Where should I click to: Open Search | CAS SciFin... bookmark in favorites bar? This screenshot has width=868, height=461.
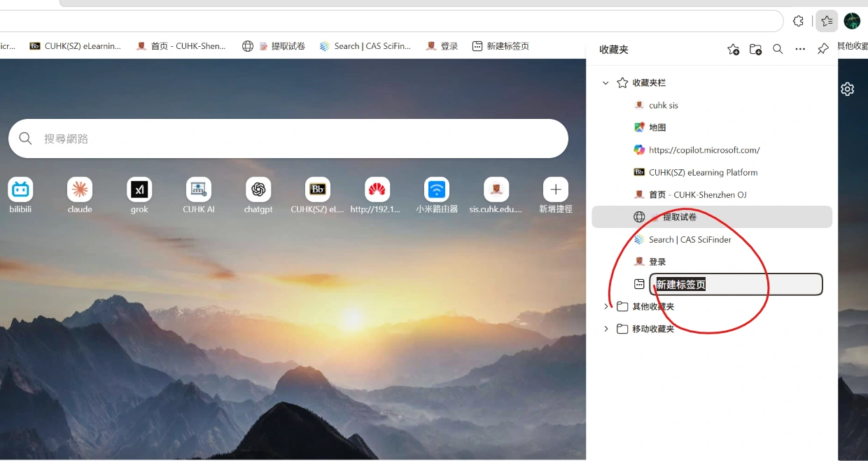click(365, 46)
